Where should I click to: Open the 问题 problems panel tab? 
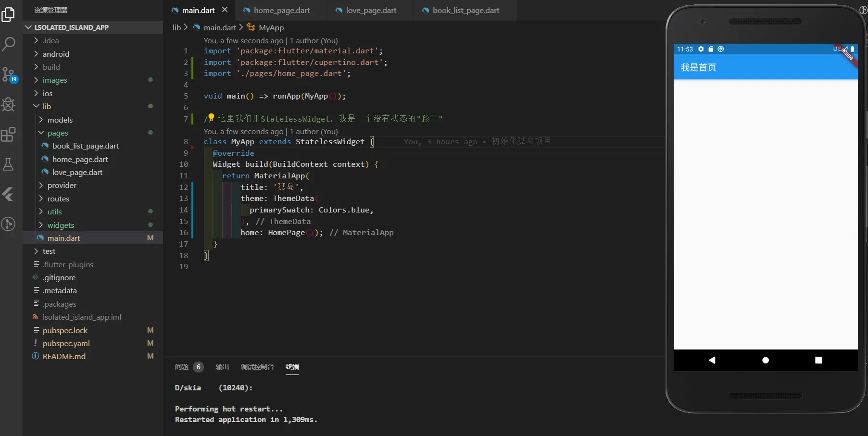(182, 367)
